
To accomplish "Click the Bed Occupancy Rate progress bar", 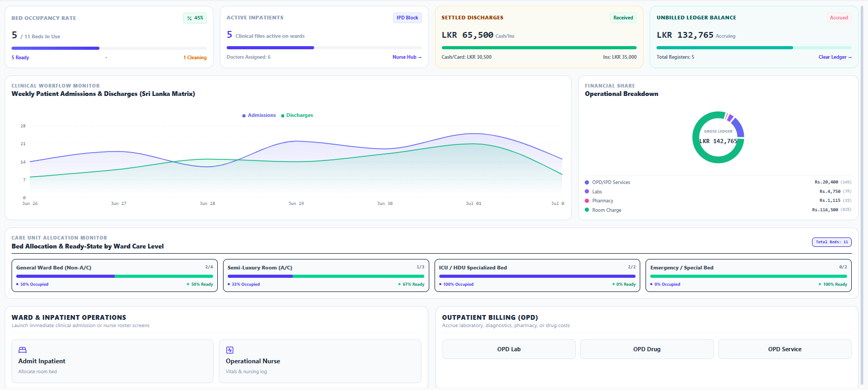I will [x=109, y=48].
